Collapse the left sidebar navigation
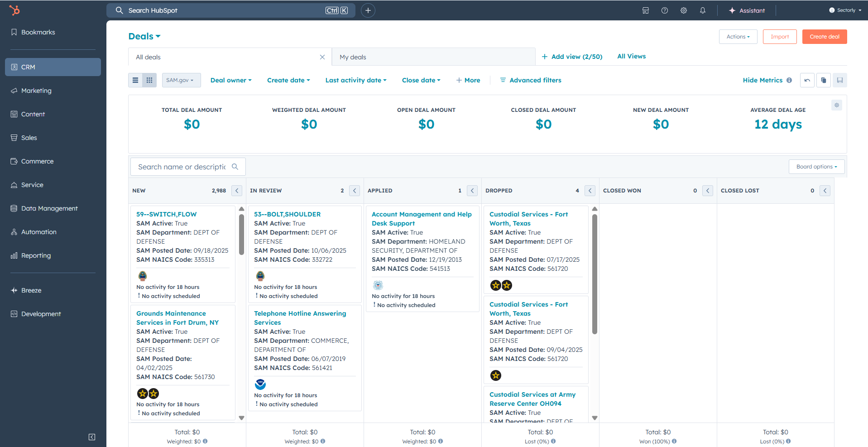The height and width of the screenshot is (447, 868). [92, 437]
